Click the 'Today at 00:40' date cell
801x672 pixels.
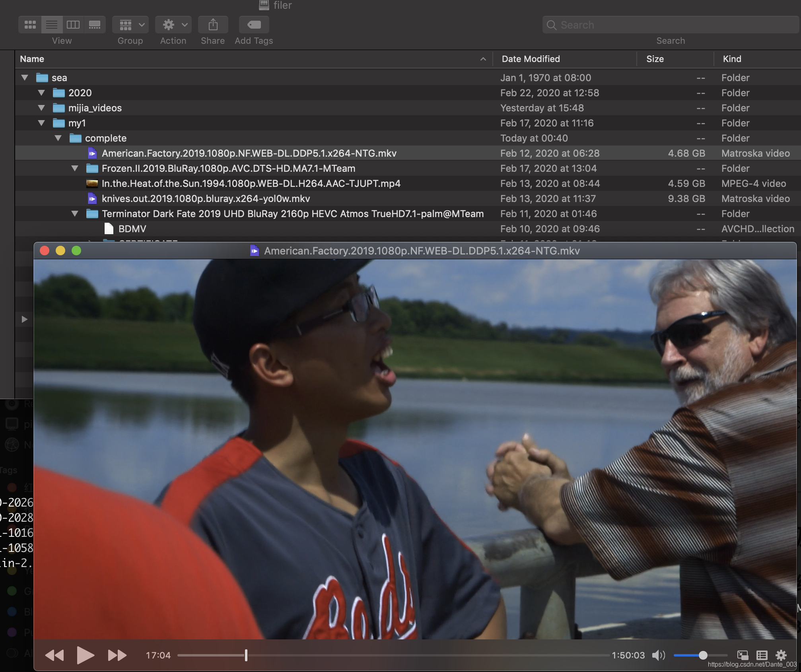tap(534, 138)
